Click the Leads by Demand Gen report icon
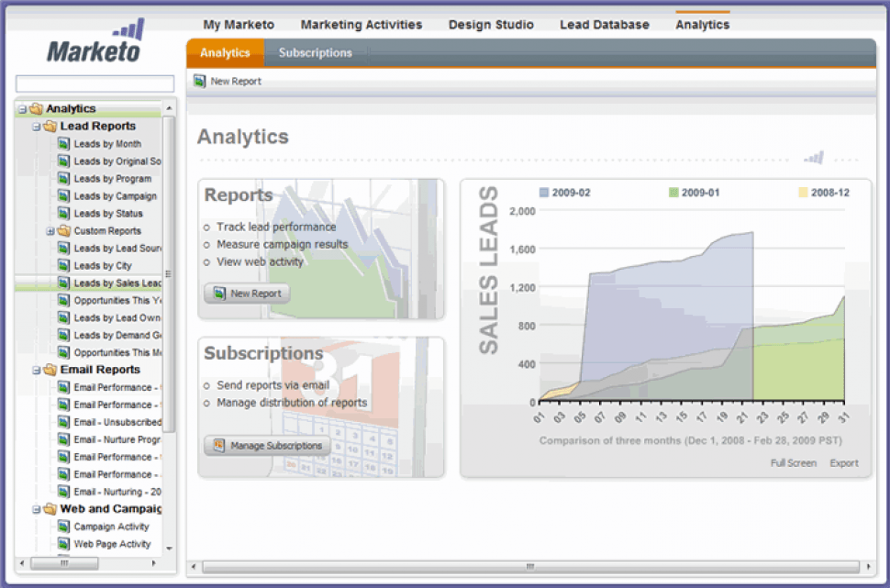This screenshot has height=588, width=890. (x=63, y=335)
